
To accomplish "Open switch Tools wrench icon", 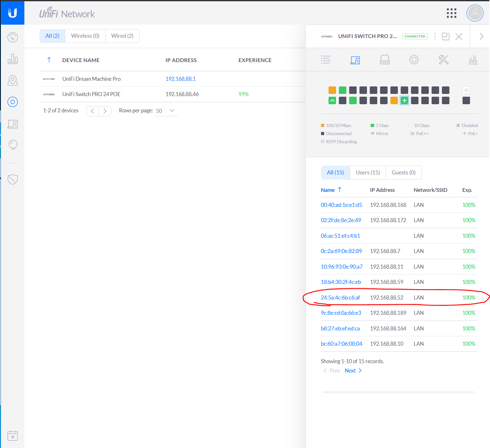I will (443, 60).
